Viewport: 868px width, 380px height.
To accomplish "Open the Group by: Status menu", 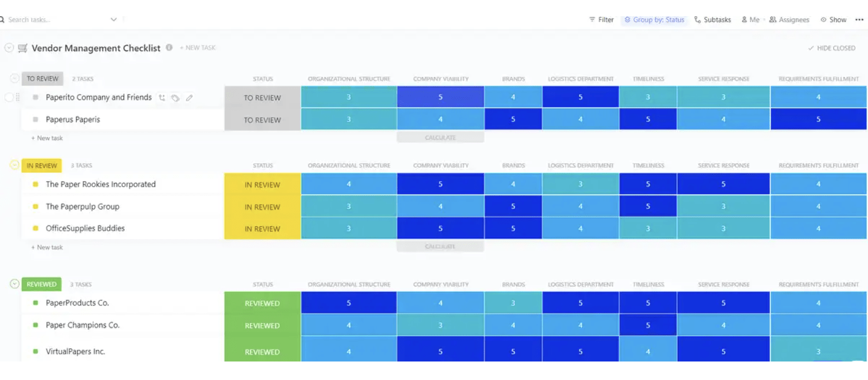I will click(654, 20).
